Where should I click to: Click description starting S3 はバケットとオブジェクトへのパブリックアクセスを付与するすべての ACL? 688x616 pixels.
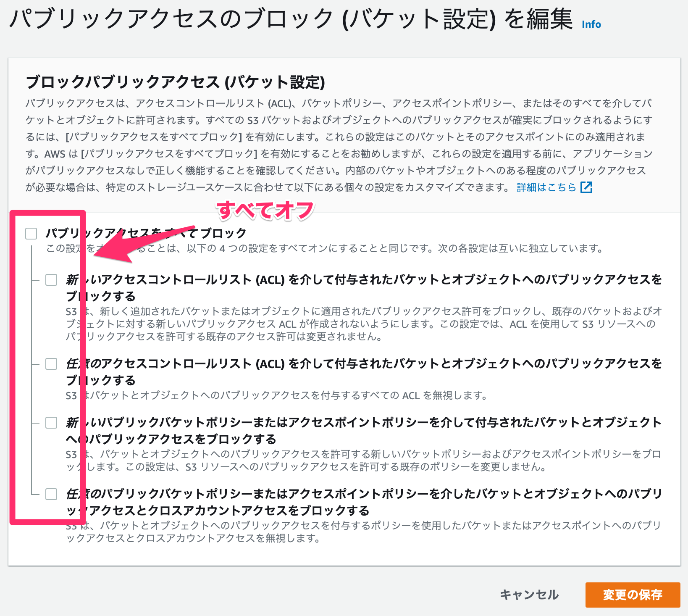tap(276, 395)
